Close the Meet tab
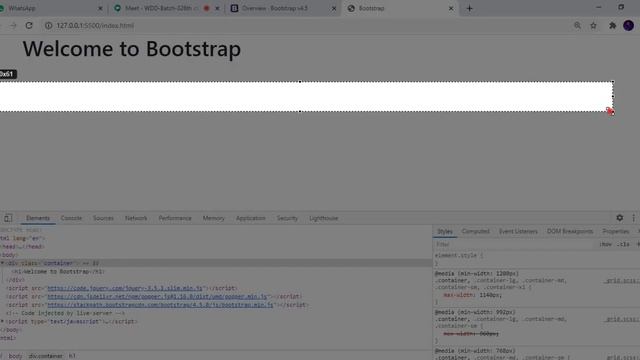The height and width of the screenshot is (360, 640). 217,8
